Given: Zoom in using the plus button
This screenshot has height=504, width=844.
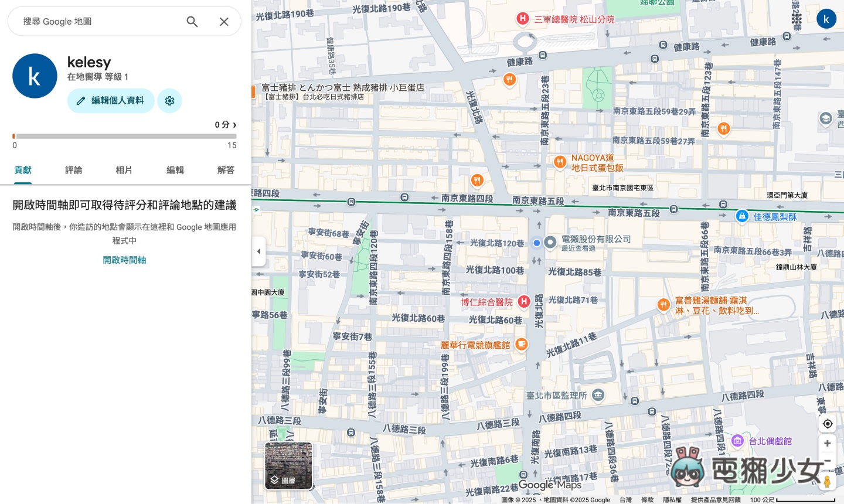Looking at the screenshot, I should coord(827,444).
